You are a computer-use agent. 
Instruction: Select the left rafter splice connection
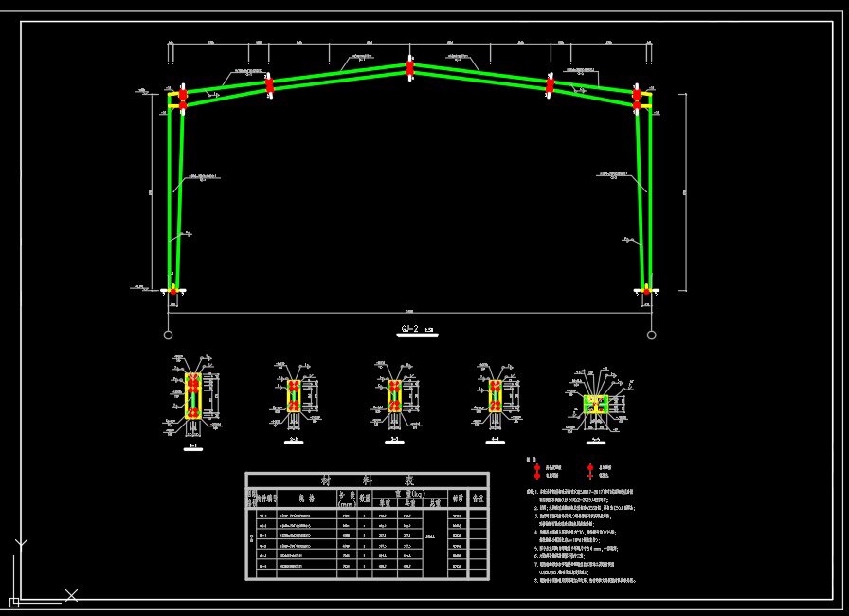[x=269, y=85]
